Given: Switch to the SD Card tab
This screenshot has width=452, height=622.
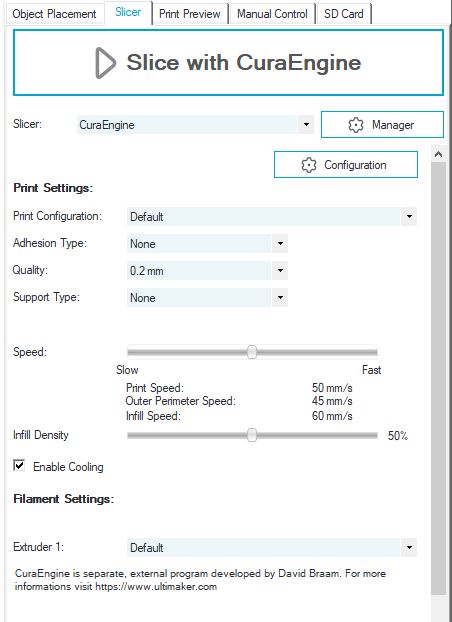Looking at the screenshot, I should click(x=344, y=13).
